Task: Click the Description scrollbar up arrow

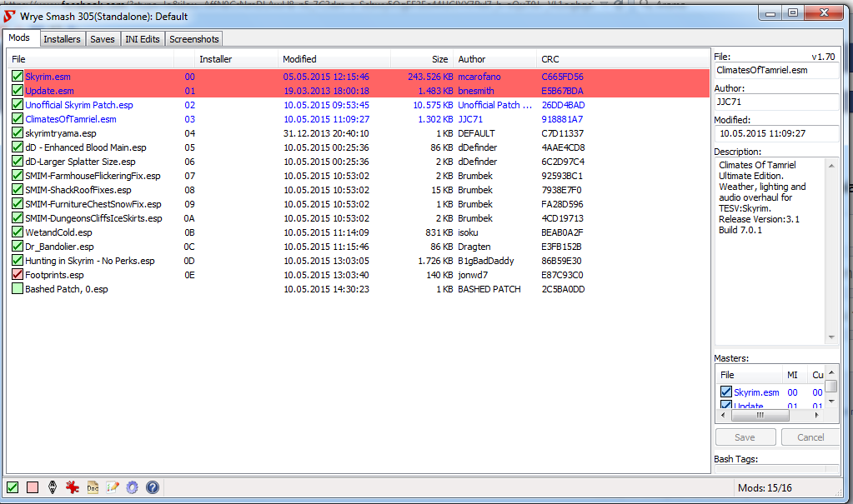Action: 831,165
